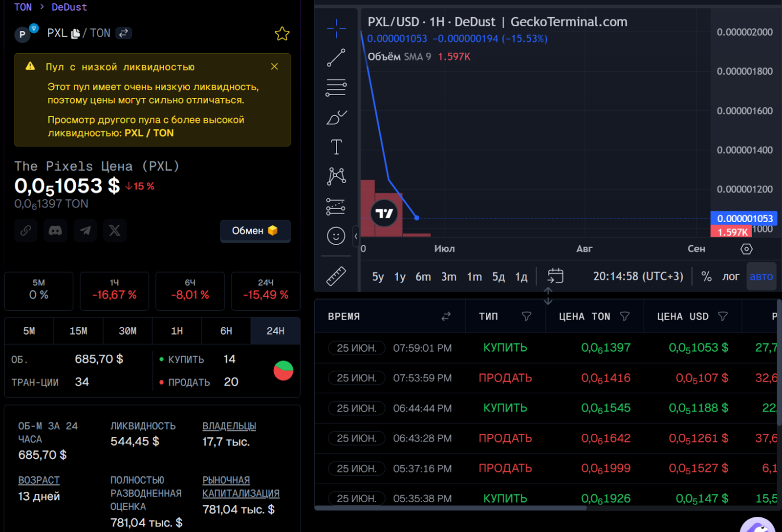The width and height of the screenshot is (782, 532).
Task: Filter trades by USD price
Action: [x=723, y=317]
